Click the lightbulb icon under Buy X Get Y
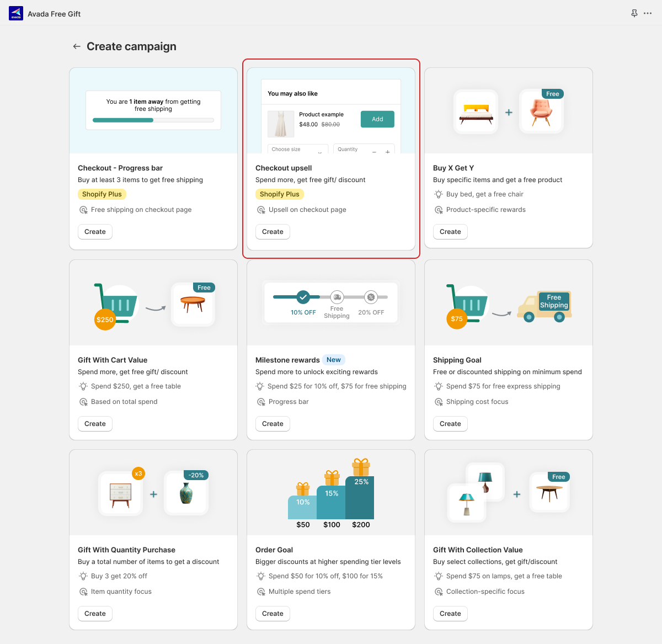The width and height of the screenshot is (662, 644). click(x=439, y=194)
